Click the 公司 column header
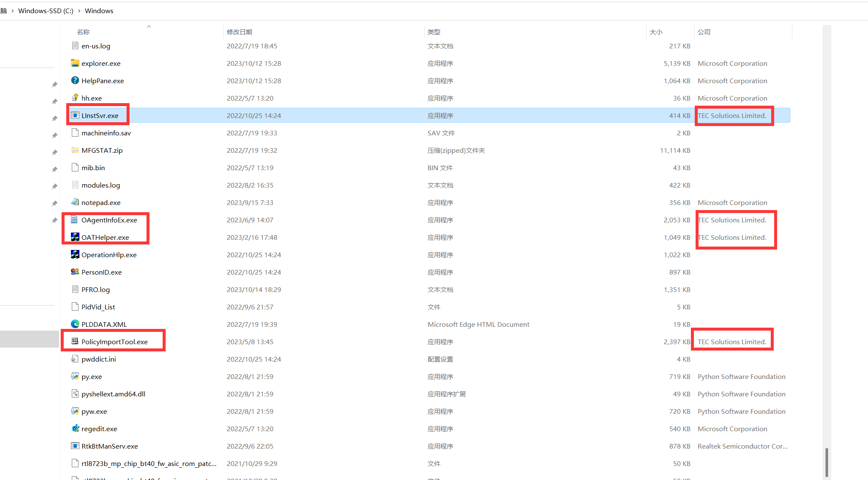The height and width of the screenshot is (480, 868). pos(704,32)
